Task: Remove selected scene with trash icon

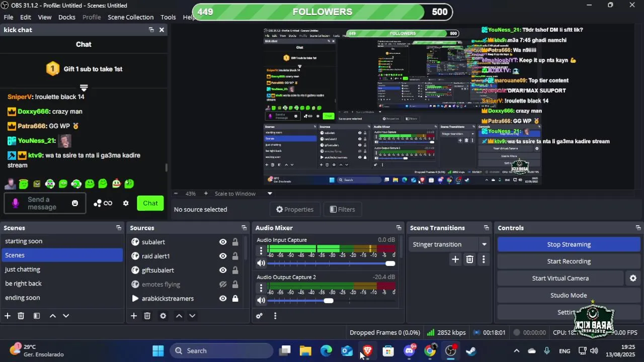Action: click(x=21, y=316)
